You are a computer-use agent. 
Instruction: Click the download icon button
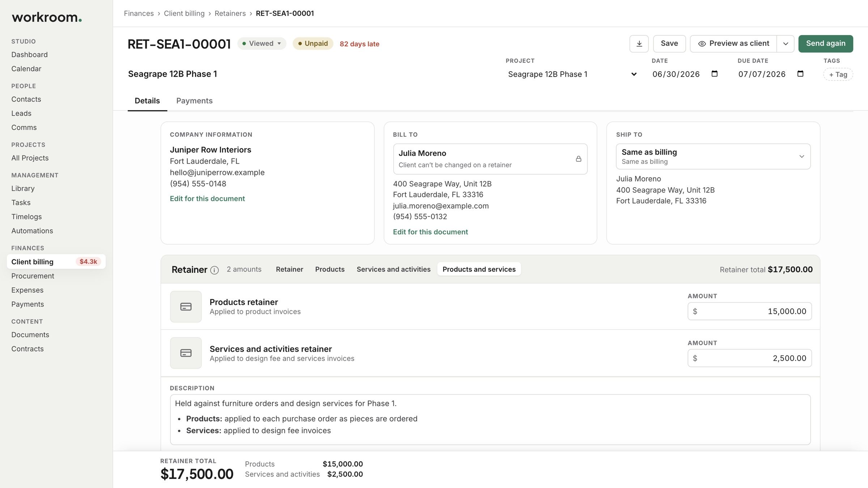tap(639, 44)
